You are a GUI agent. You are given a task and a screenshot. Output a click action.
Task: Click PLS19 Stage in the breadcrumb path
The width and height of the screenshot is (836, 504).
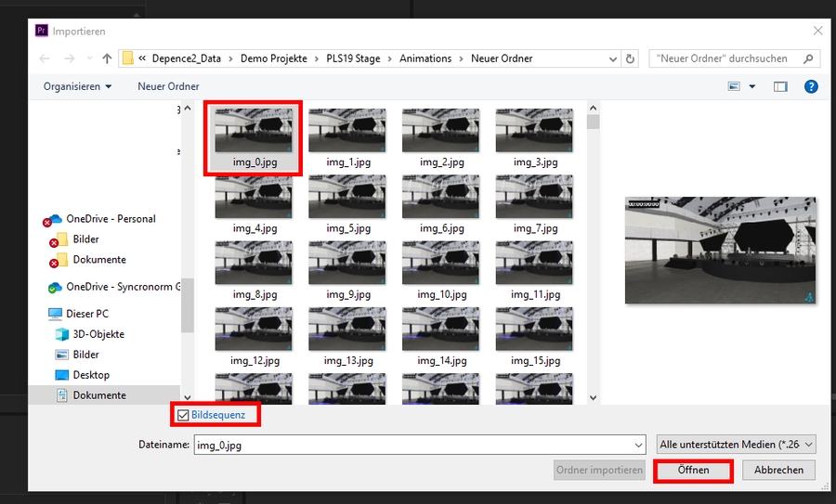coord(353,58)
